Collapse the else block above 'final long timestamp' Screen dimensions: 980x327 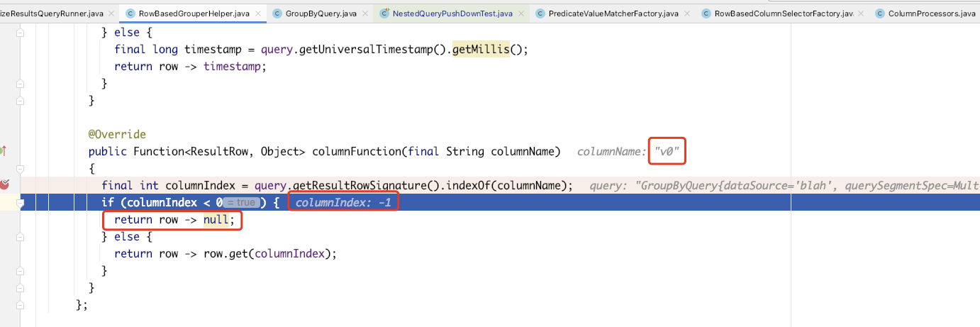(21, 32)
